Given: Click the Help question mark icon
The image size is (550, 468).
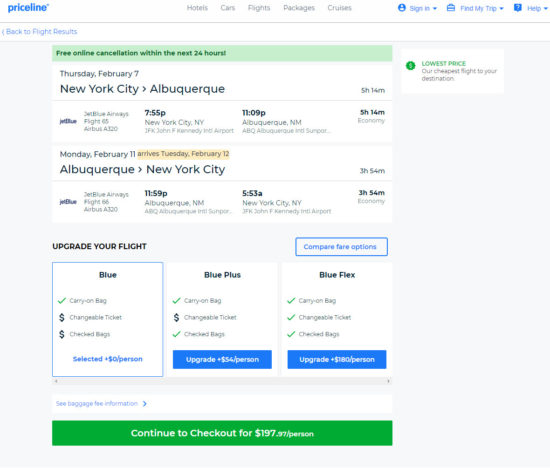Looking at the screenshot, I should pos(517,8).
